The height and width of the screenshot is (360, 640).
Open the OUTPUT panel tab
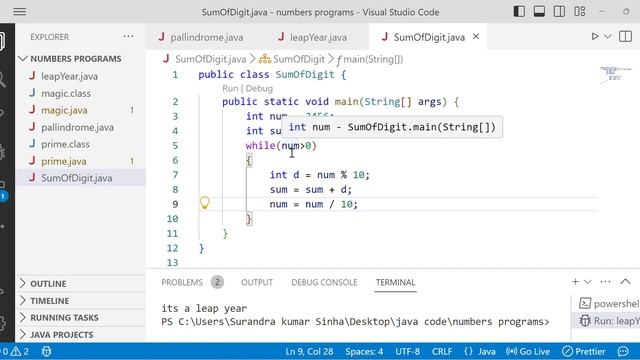pyautogui.click(x=257, y=282)
